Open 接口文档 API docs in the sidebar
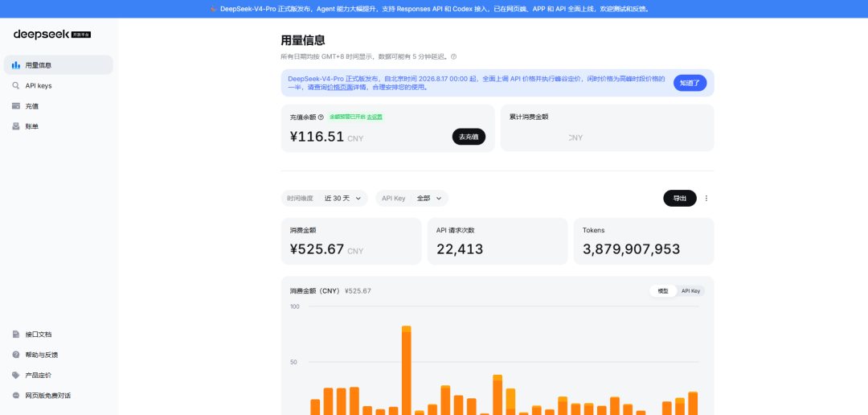The width and height of the screenshot is (868, 415). click(x=58, y=335)
